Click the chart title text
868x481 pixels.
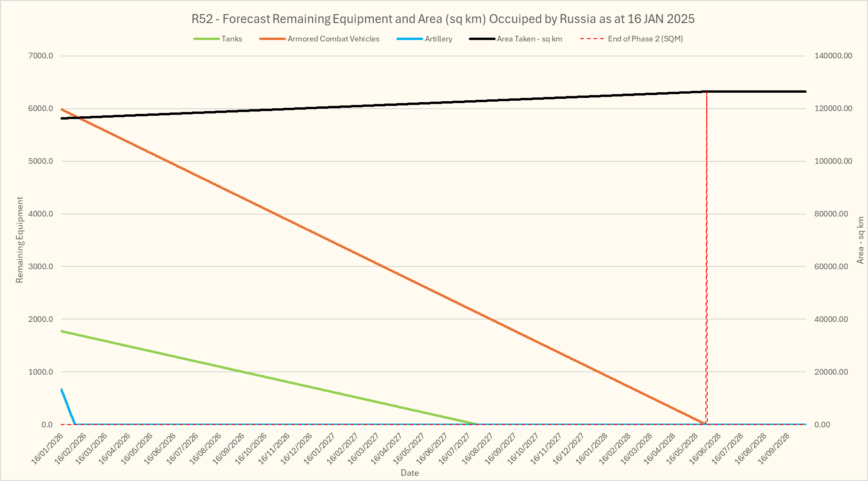tap(442, 19)
